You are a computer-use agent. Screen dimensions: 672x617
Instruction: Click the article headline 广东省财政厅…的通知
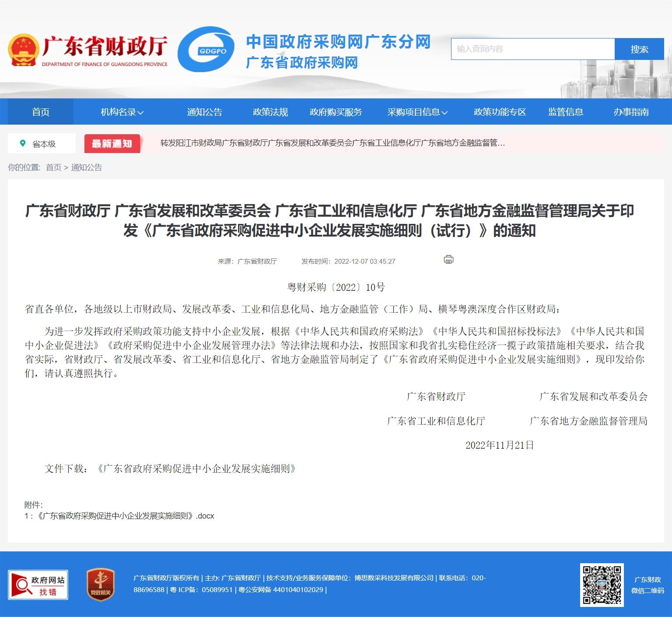point(330,220)
